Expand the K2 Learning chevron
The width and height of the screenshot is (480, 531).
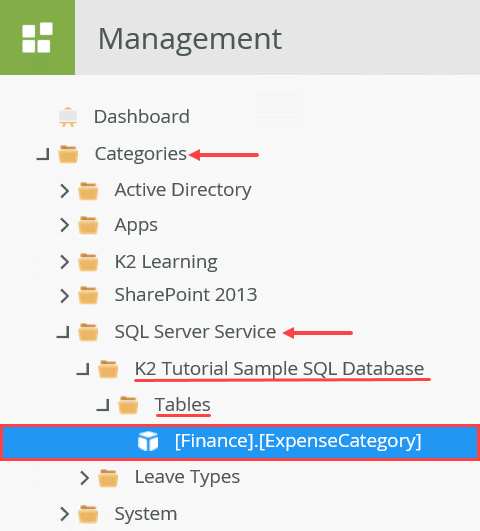[64, 262]
